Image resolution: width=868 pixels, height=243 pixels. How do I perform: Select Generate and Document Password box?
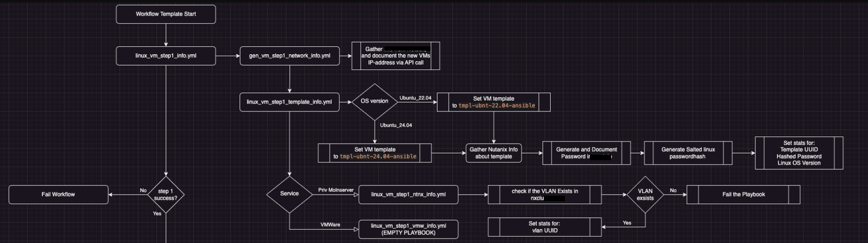click(x=587, y=153)
